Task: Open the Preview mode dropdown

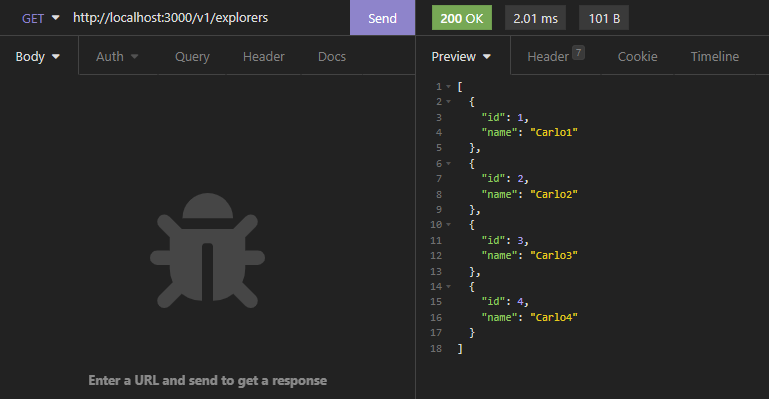Action: coord(461,56)
